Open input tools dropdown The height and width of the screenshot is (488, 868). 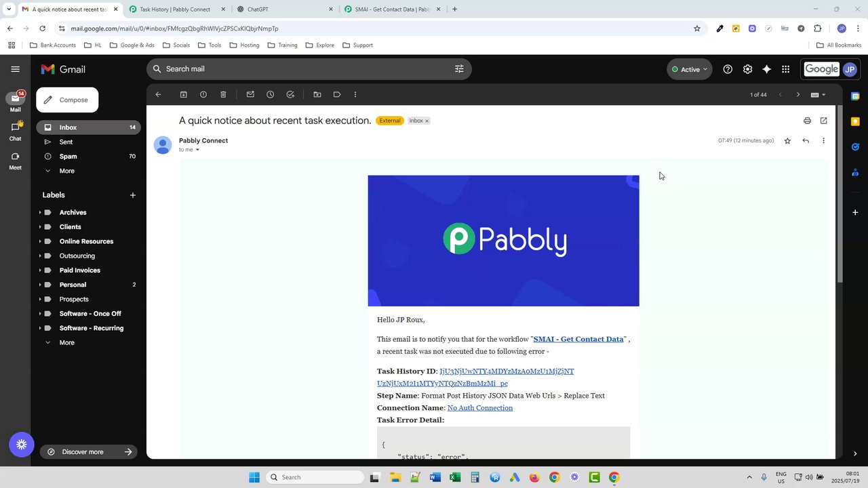pos(818,95)
